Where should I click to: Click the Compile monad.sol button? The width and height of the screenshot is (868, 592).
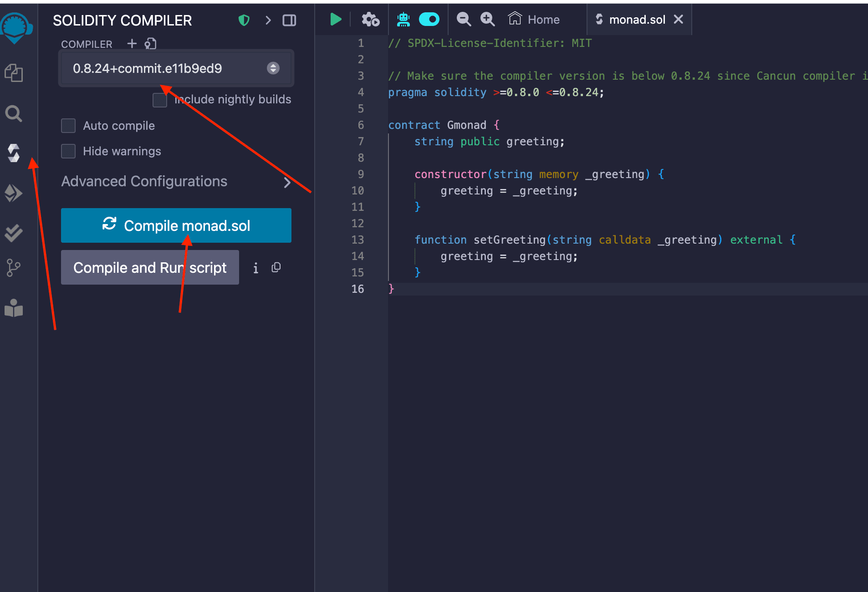pyautogui.click(x=176, y=225)
